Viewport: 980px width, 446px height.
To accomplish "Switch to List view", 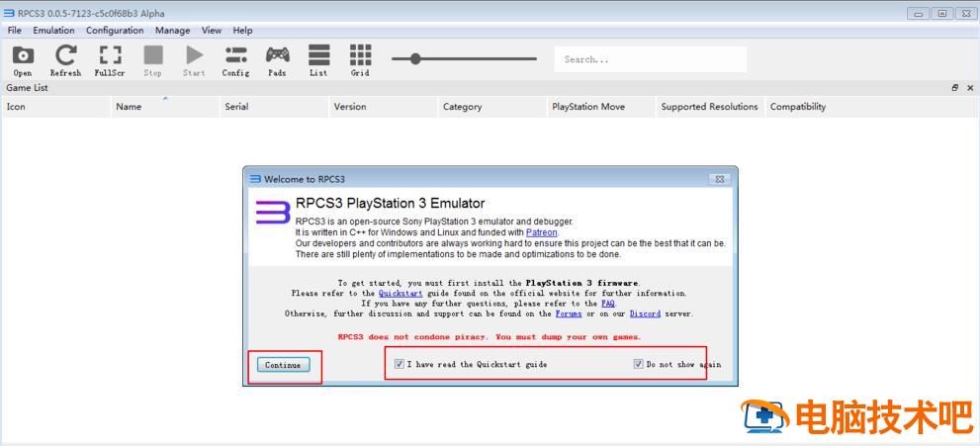I will [x=318, y=60].
